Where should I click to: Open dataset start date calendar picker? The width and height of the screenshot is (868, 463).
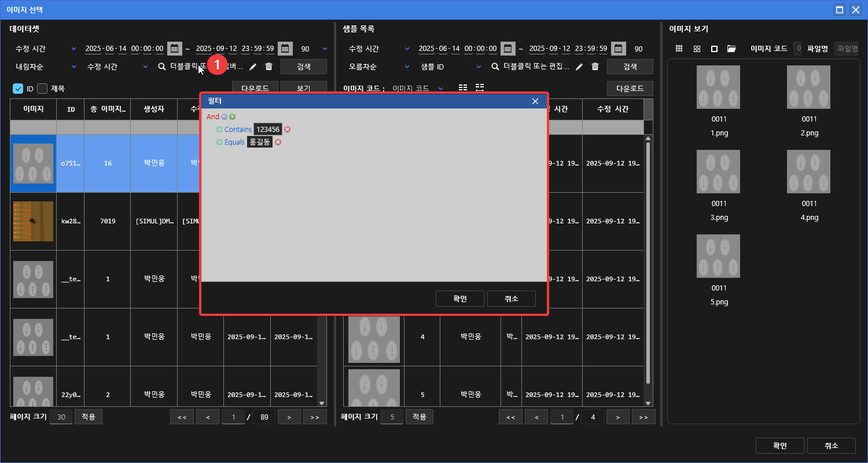[x=174, y=49]
